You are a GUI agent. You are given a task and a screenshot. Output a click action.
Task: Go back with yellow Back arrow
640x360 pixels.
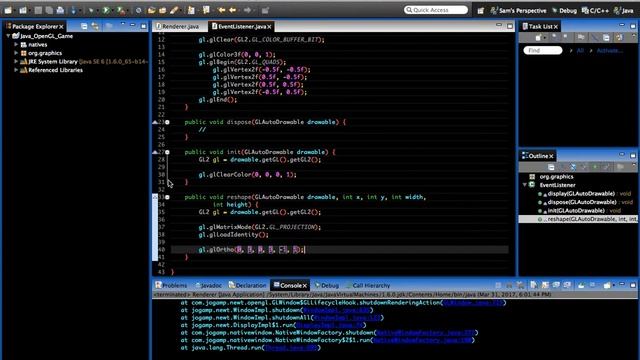[x=233, y=10]
